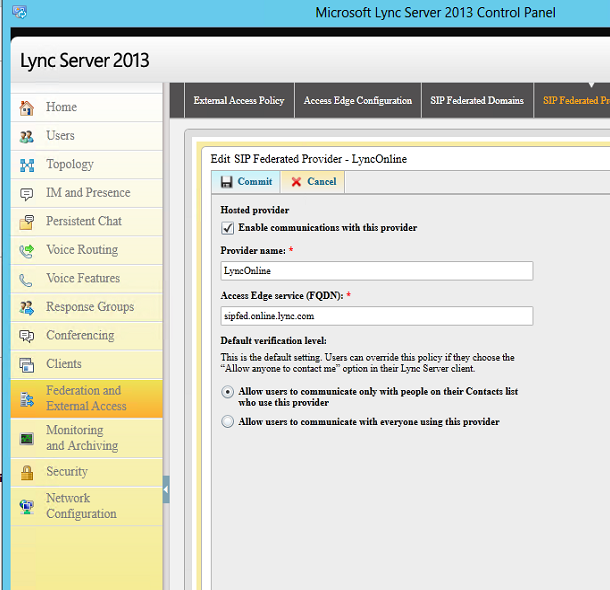This screenshot has height=590, width=610.
Task: Select the IM and Presence icon
Action: pyautogui.click(x=27, y=194)
